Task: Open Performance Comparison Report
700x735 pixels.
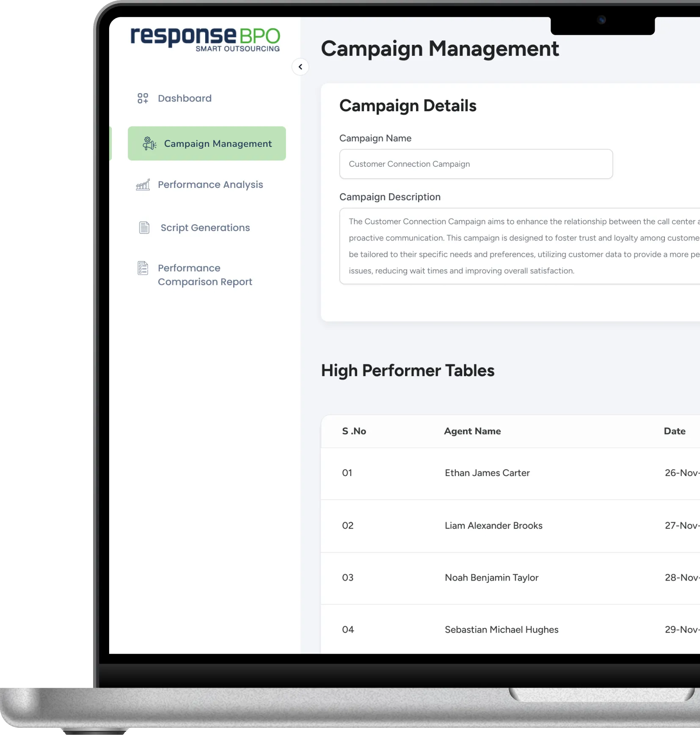Action: point(205,275)
